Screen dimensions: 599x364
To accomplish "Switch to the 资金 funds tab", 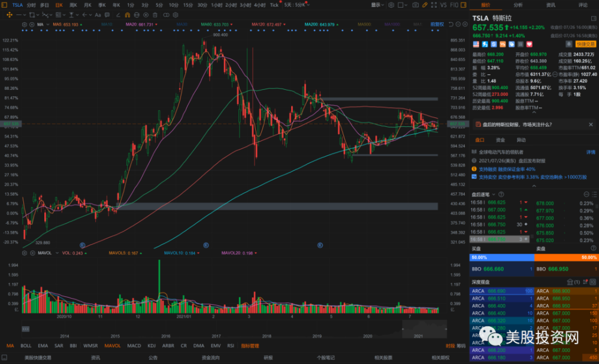I will pos(500,140).
